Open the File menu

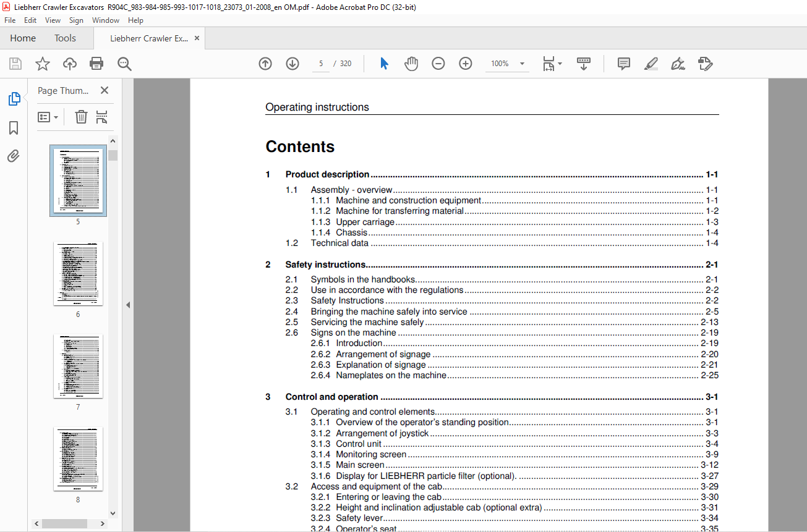pyautogui.click(x=10, y=20)
